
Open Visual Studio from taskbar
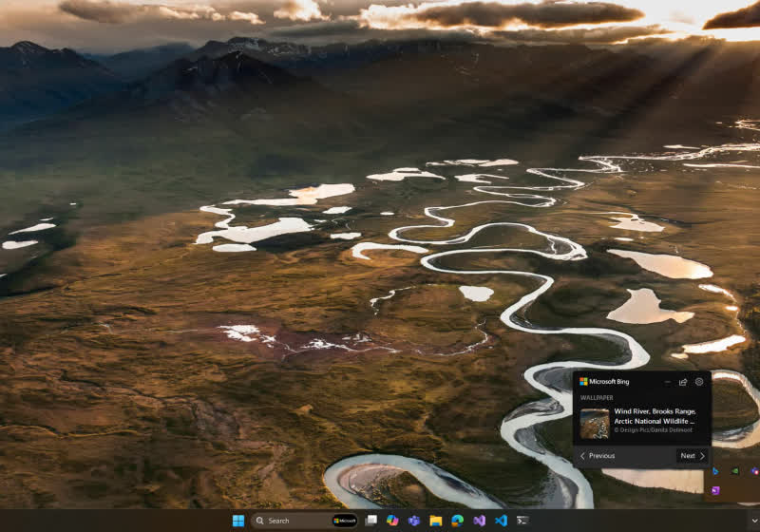(x=479, y=521)
